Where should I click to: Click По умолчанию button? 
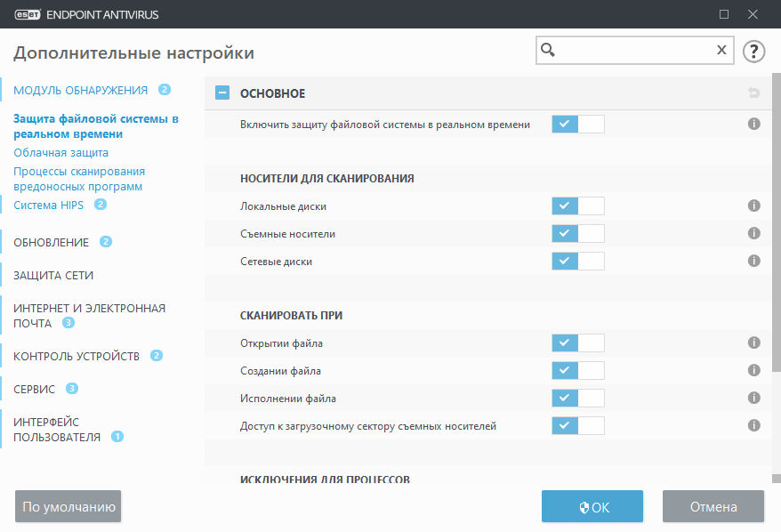pyautogui.click(x=68, y=506)
